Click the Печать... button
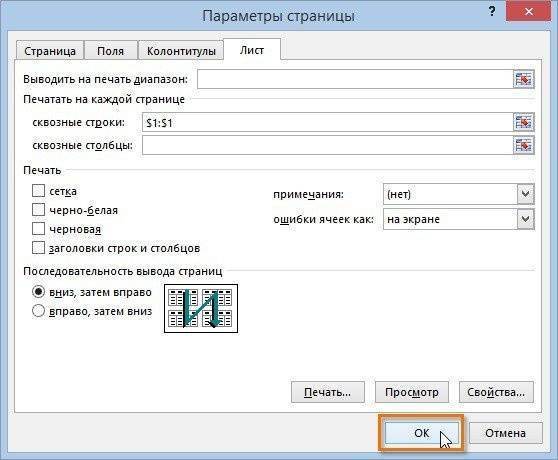Screen dimensions: 558x460 (x=328, y=392)
